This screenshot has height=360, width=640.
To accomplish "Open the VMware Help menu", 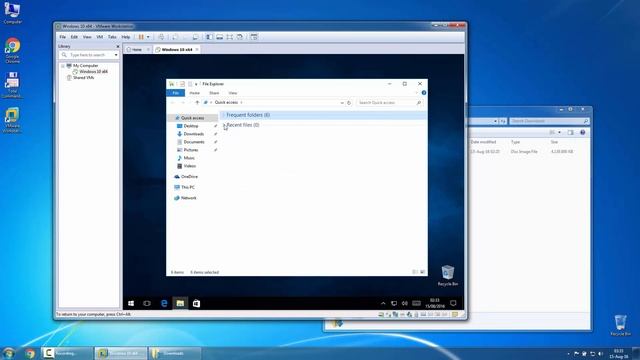I will (x=126, y=37).
